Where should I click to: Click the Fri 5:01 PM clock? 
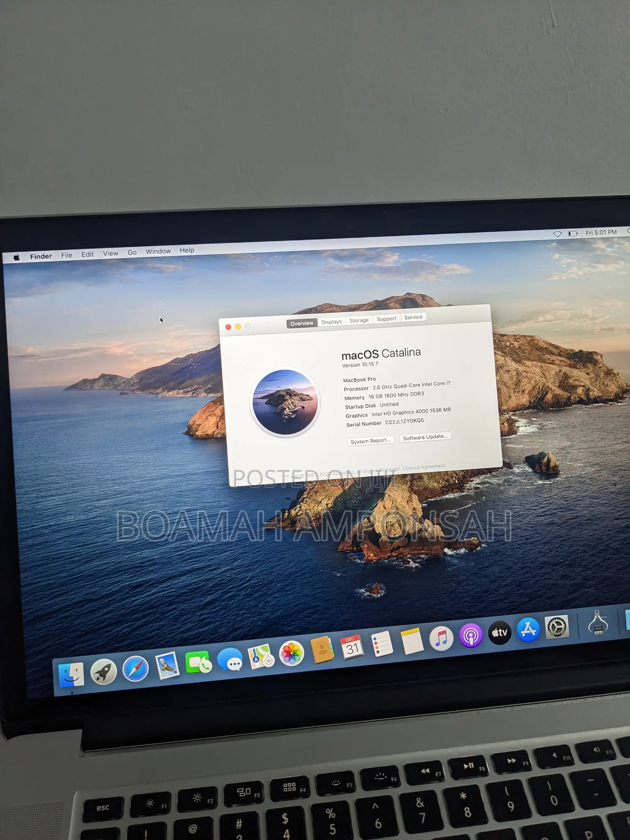point(601,232)
